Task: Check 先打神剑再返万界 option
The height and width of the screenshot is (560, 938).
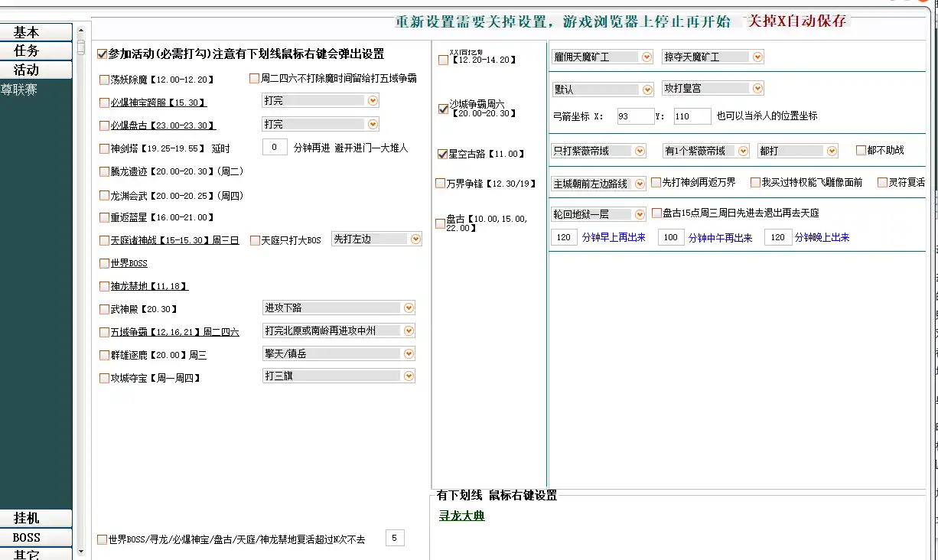Action: pyautogui.click(x=656, y=182)
